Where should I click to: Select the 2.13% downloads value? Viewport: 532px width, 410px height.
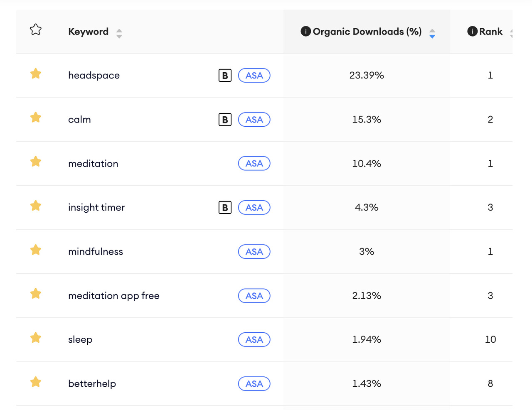click(x=367, y=296)
